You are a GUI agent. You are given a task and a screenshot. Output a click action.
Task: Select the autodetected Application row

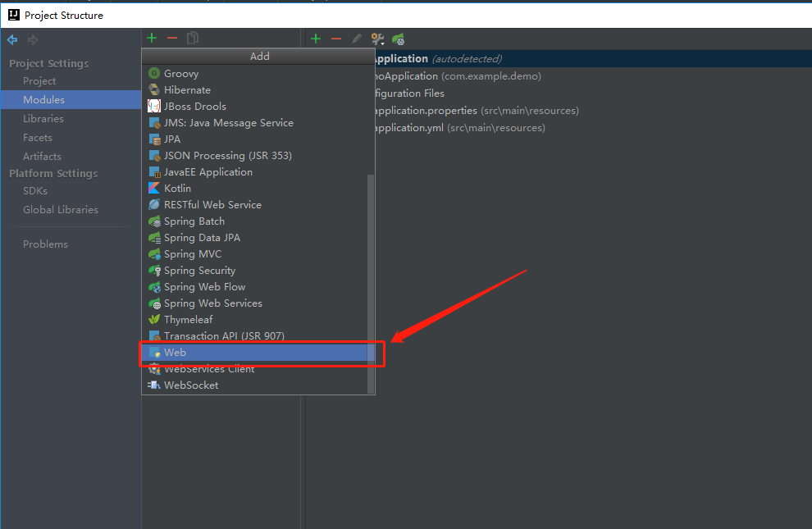(594, 58)
